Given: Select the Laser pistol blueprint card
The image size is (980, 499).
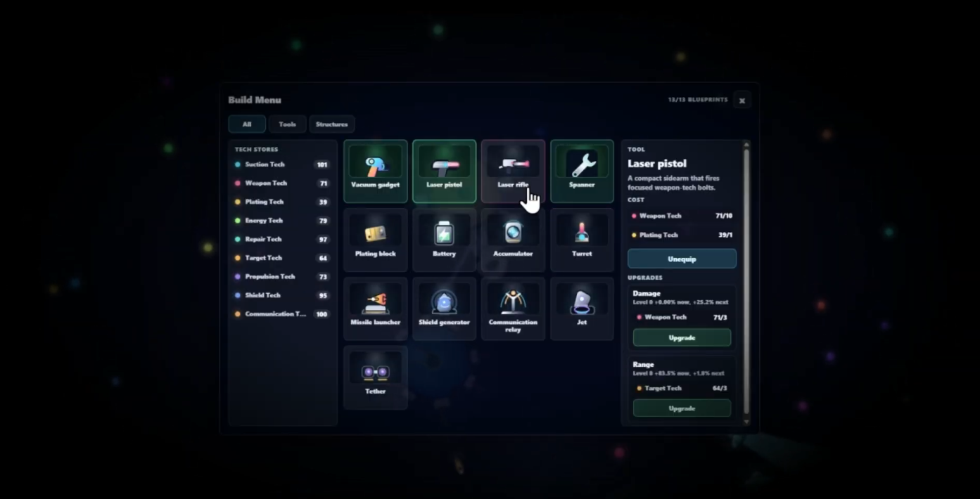Looking at the screenshot, I should (445, 171).
